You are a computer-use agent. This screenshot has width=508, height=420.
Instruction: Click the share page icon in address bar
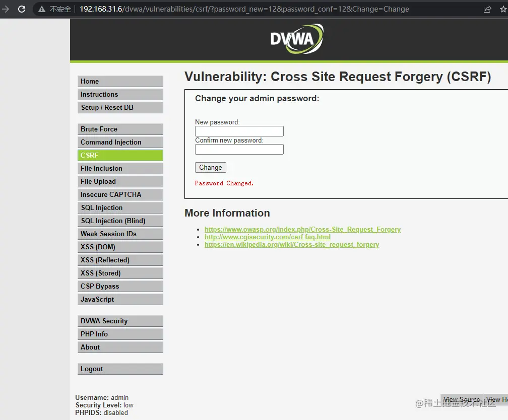point(487,9)
